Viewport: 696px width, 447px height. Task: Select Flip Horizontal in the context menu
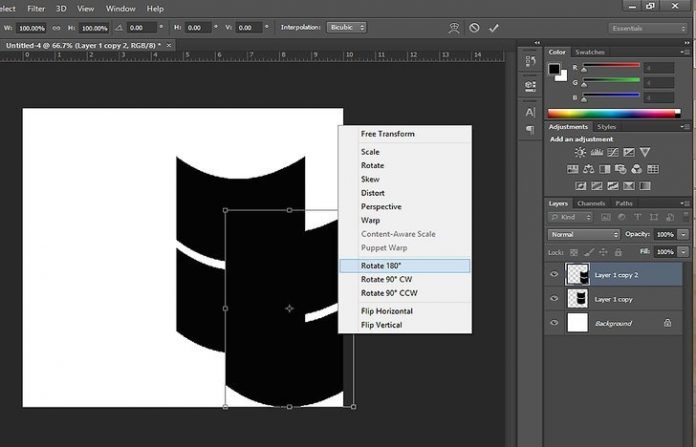click(387, 311)
